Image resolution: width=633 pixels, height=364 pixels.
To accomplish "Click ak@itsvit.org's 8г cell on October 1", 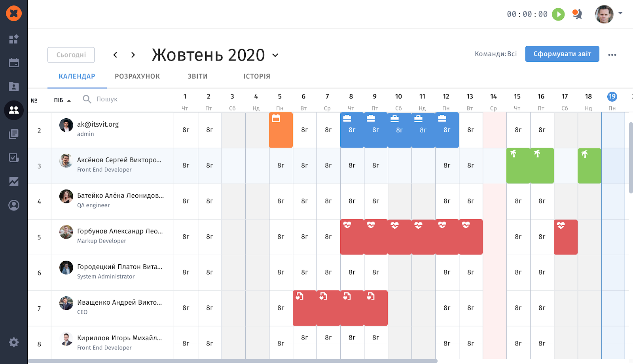I will pyautogui.click(x=186, y=130).
